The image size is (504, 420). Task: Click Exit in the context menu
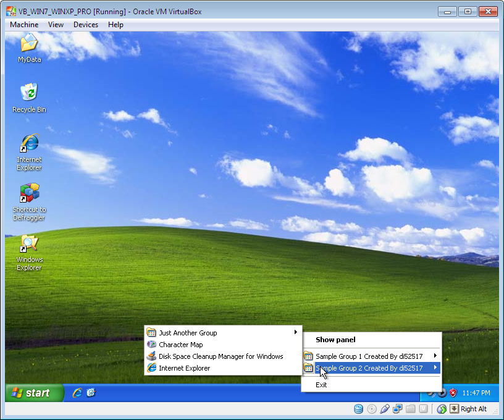pos(321,385)
